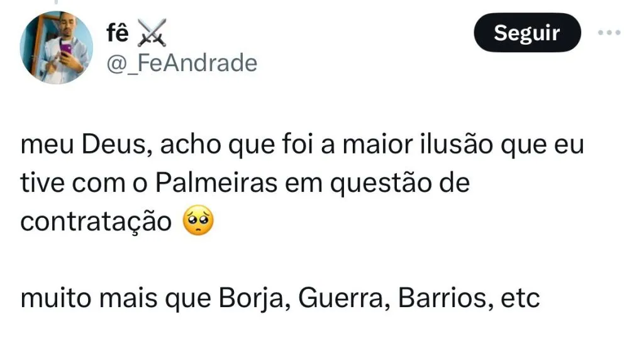Click the tweet text starting 'meu Deus'
Viewport: 644px width, 338px height.
(x=302, y=183)
